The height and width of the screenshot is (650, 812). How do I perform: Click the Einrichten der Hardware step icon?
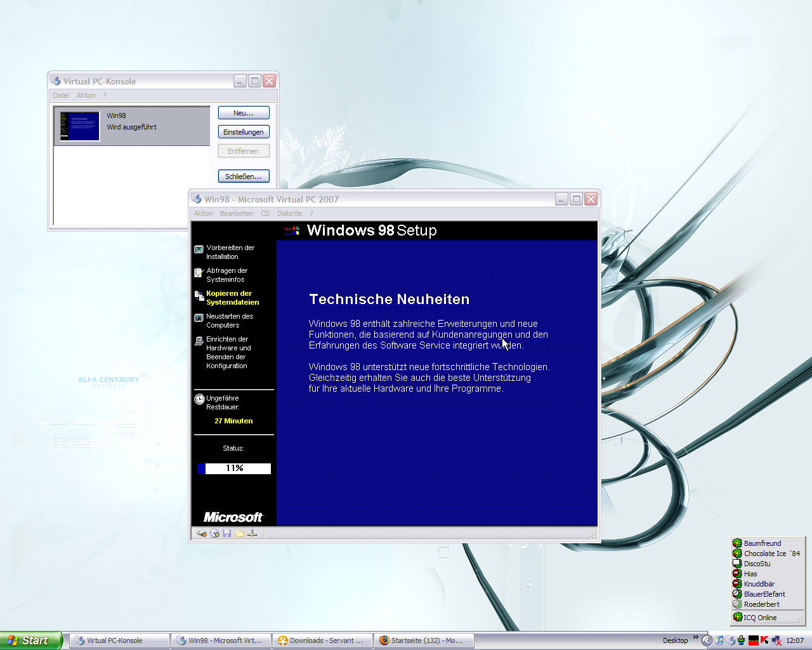click(199, 341)
